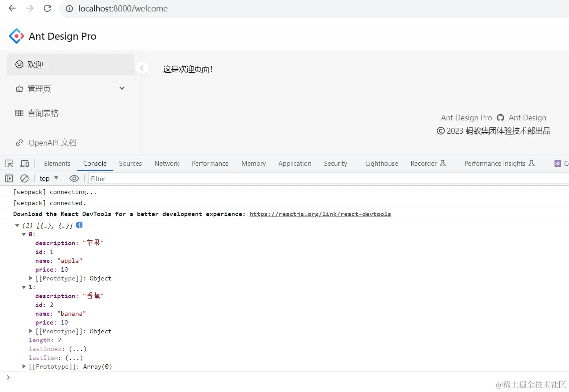Click the console prompt input line
Image resolution: width=569 pixels, height=392 pixels.
click(x=286, y=377)
